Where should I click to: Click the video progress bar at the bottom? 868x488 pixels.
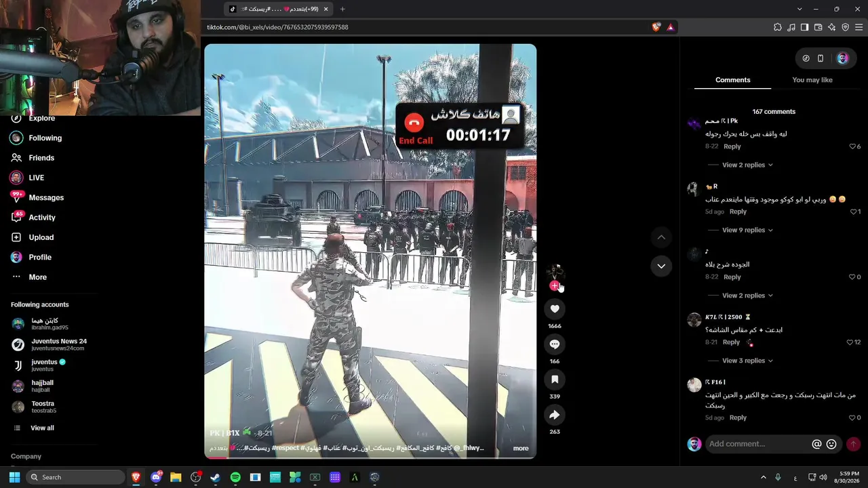click(370, 457)
